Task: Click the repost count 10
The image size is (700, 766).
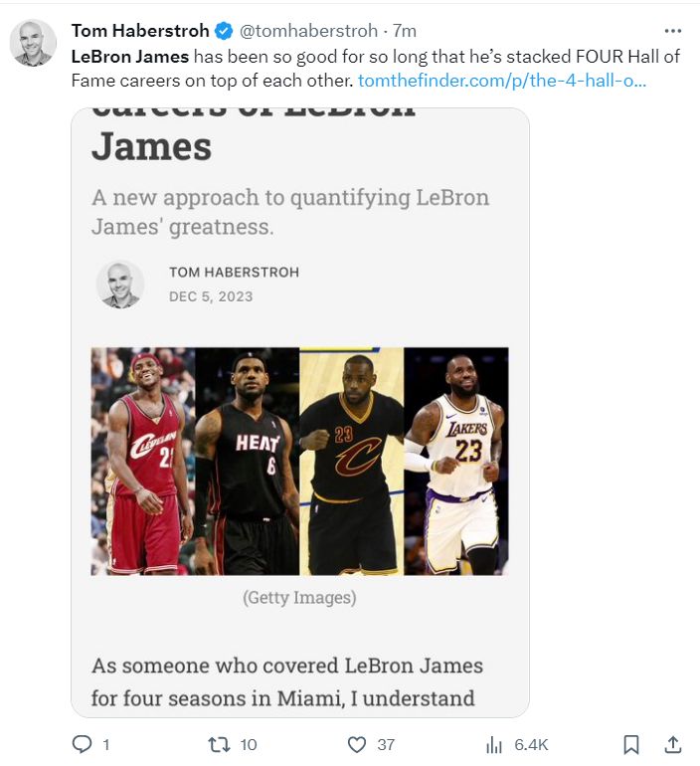Action: (249, 744)
